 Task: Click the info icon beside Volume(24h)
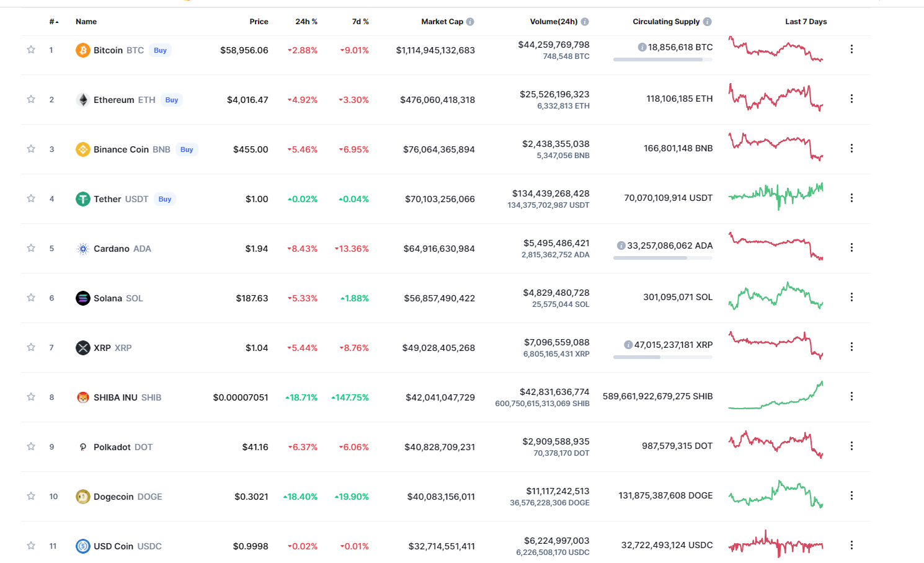pyautogui.click(x=585, y=22)
